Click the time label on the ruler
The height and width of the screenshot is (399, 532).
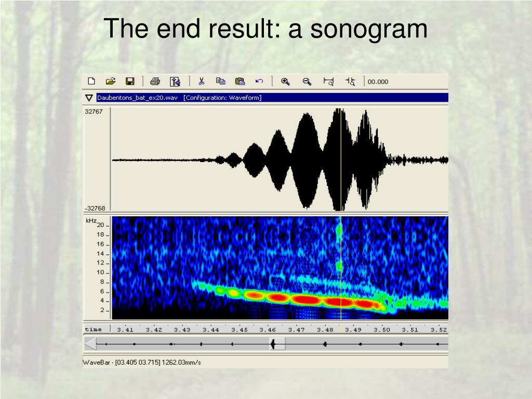coord(94,329)
